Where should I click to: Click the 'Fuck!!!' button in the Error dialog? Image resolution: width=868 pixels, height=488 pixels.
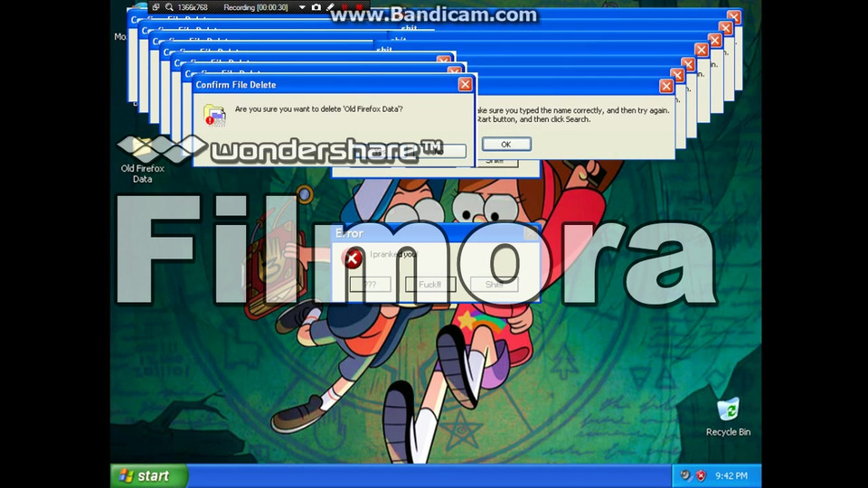(x=430, y=285)
